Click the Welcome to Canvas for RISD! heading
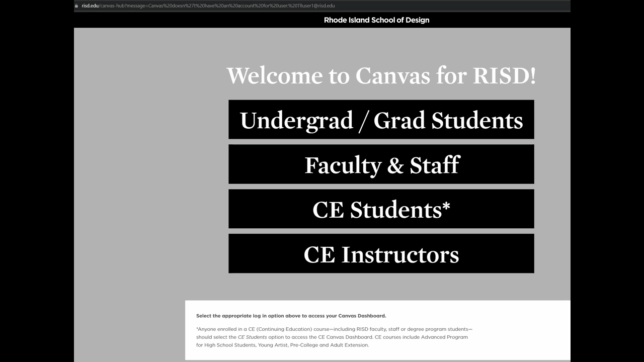Image resolution: width=644 pixels, height=362 pixels. coord(381,75)
